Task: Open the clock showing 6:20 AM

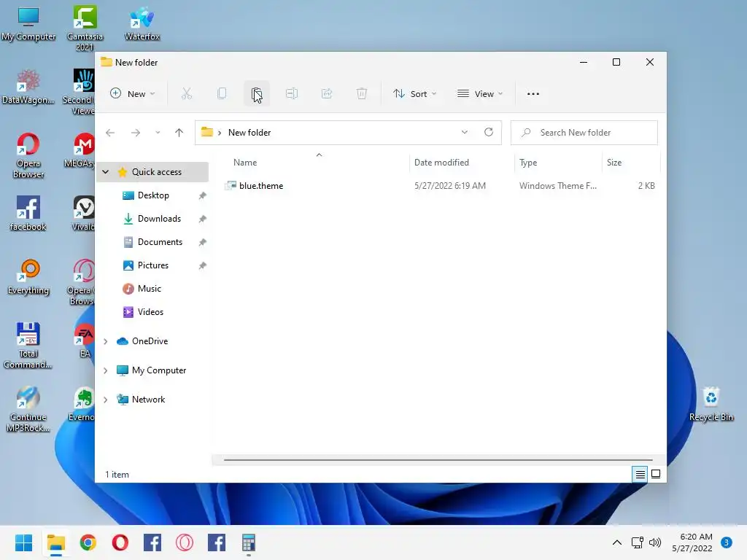Action: coord(692,542)
